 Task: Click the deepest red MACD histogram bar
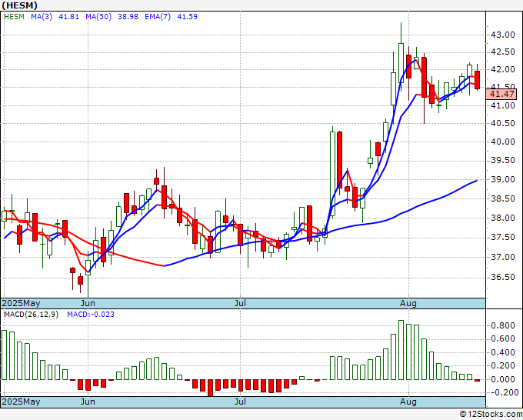(210, 388)
